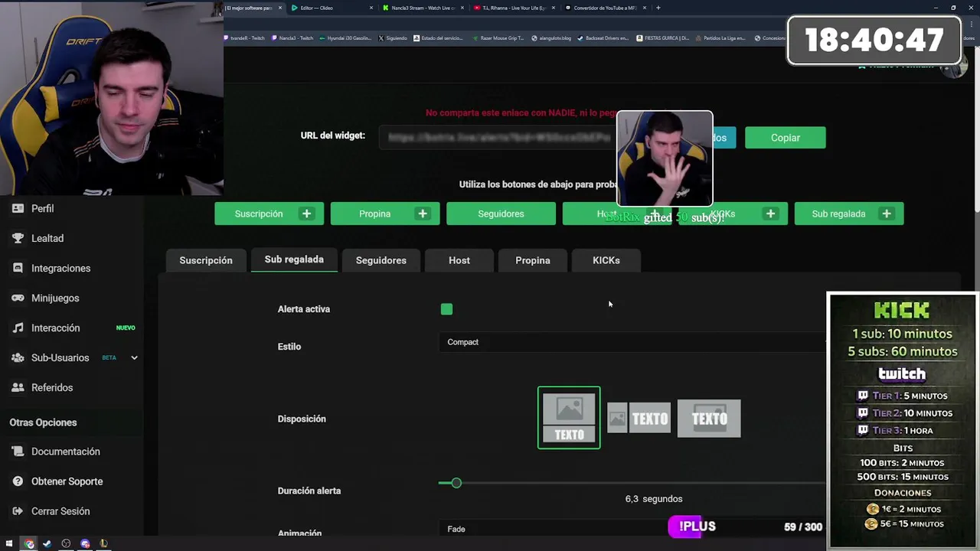Open the Integraciones sidebar icon
The image size is (980, 551).
(18, 268)
